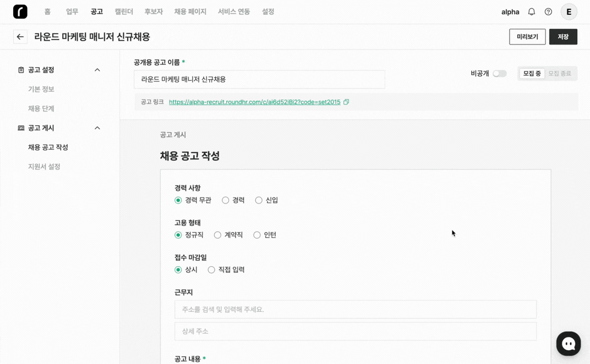Collapse the 공고 설정 section
Image resolution: width=590 pixels, height=364 pixels.
[x=97, y=70]
